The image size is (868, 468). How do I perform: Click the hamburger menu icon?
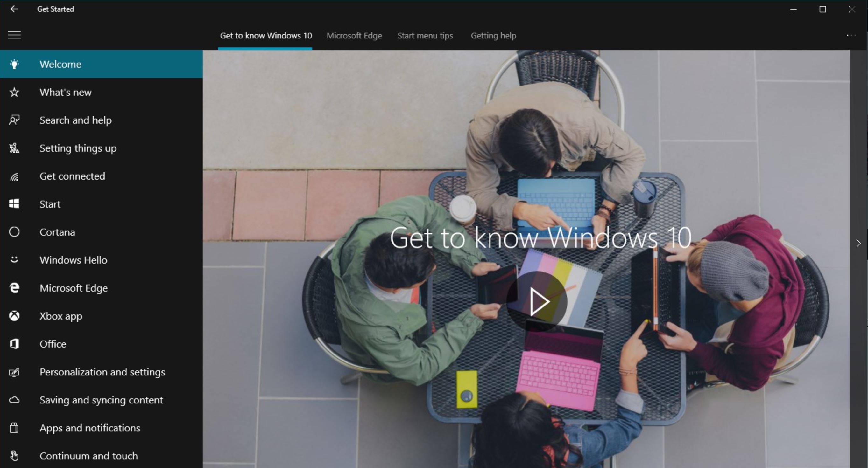click(x=14, y=35)
